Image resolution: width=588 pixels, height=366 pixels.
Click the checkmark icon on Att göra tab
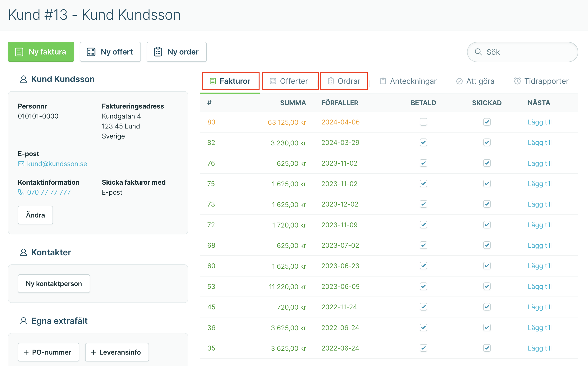459,81
